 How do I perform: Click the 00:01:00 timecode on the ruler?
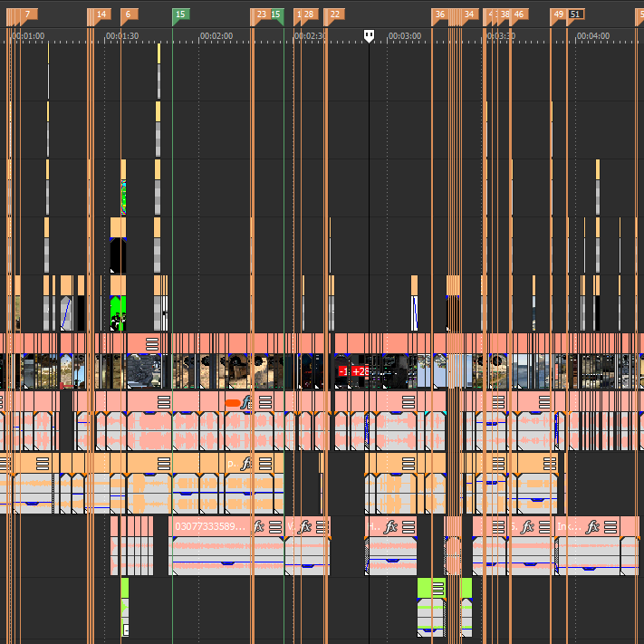(28, 36)
